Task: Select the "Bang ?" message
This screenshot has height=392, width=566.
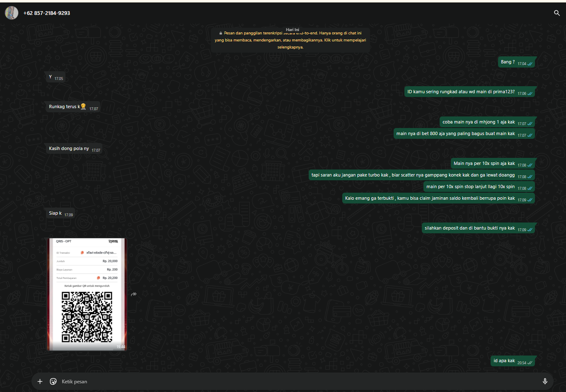Action: pos(517,62)
